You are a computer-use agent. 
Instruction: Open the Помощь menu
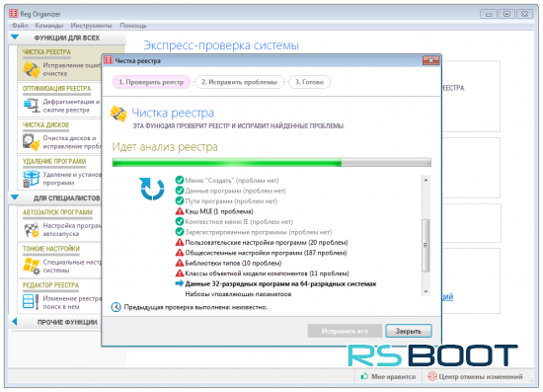(133, 26)
